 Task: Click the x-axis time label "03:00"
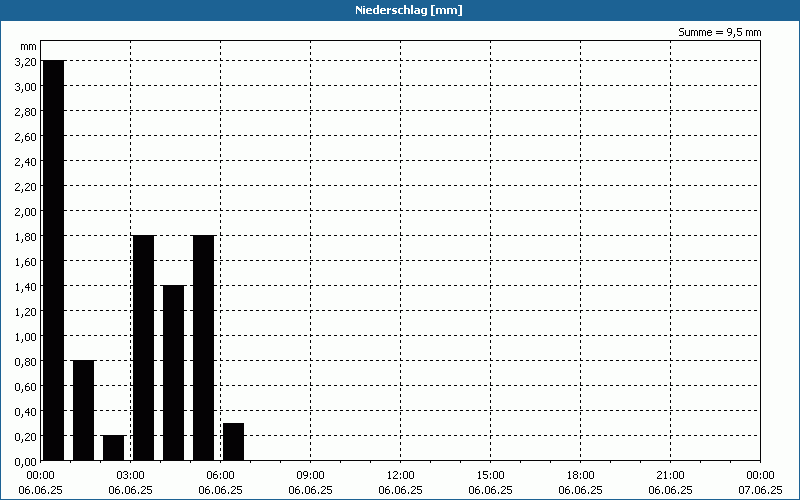131,476
